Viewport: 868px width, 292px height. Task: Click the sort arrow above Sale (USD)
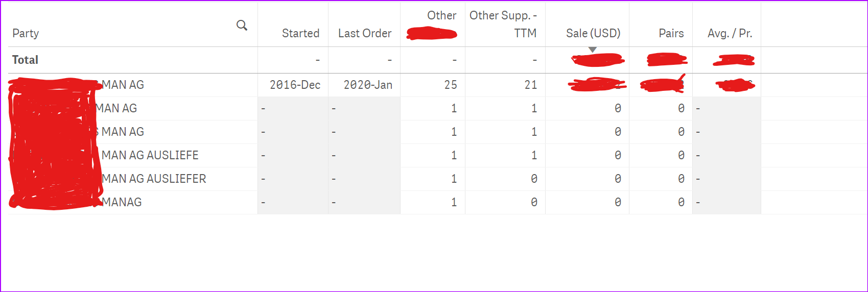[x=592, y=50]
